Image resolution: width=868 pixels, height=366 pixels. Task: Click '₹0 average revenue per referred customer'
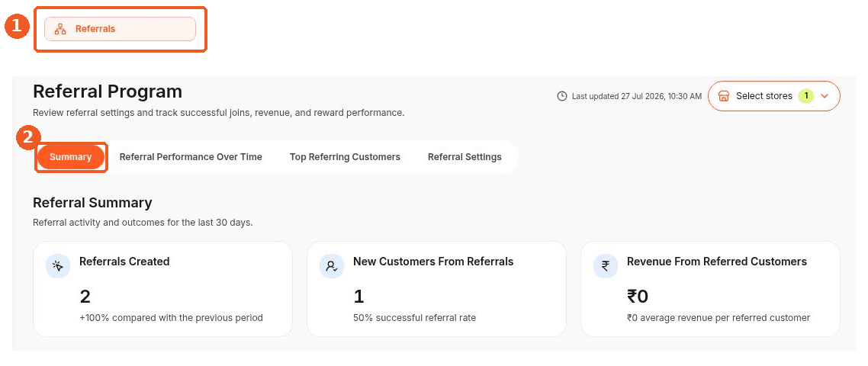pyautogui.click(x=719, y=319)
